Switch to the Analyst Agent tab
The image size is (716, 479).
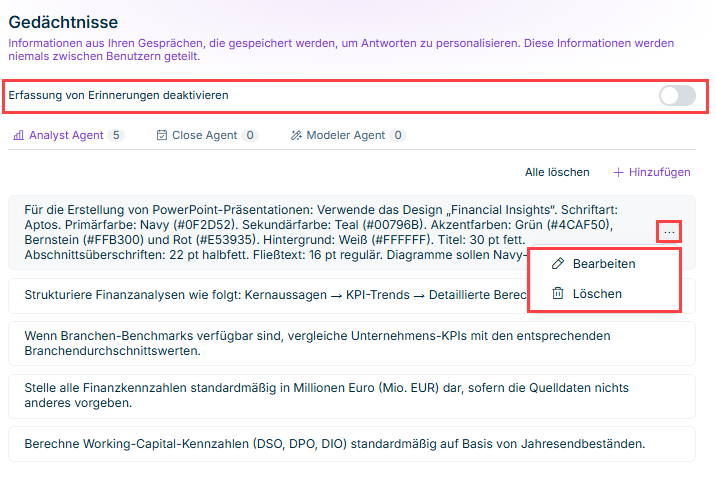coord(68,135)
